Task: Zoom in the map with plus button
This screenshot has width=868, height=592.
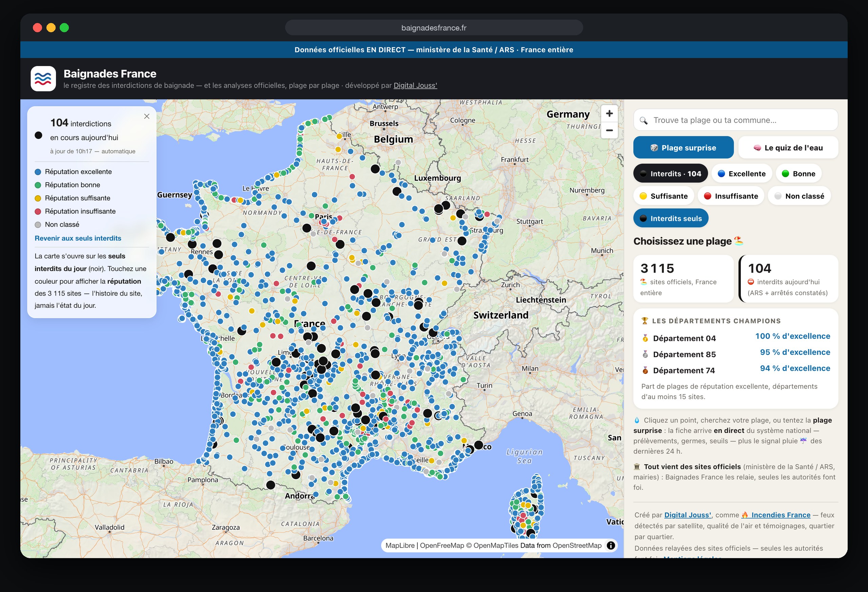Action: [x=609, y=114]
